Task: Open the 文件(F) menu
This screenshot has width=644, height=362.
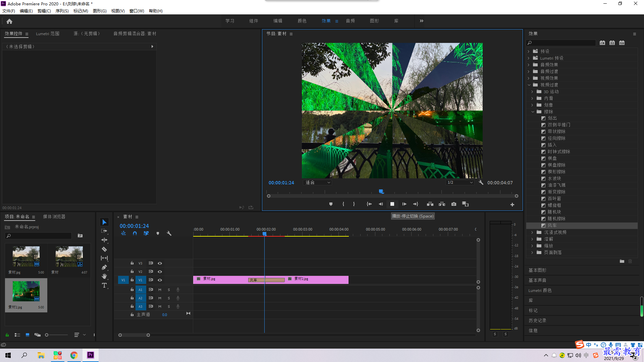Action: tap(8, 11)
